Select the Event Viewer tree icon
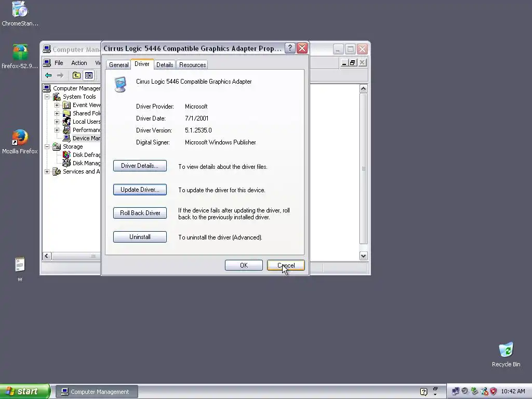 (66, 105)
